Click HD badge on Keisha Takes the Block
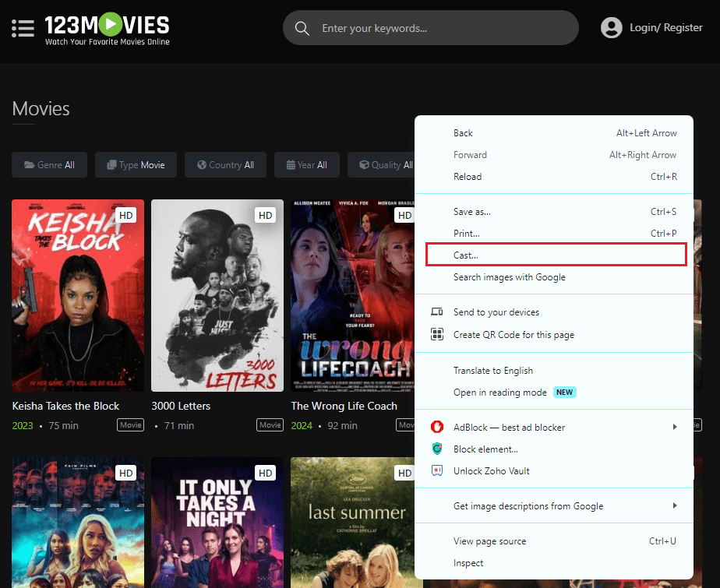 (x=125, y=215)
